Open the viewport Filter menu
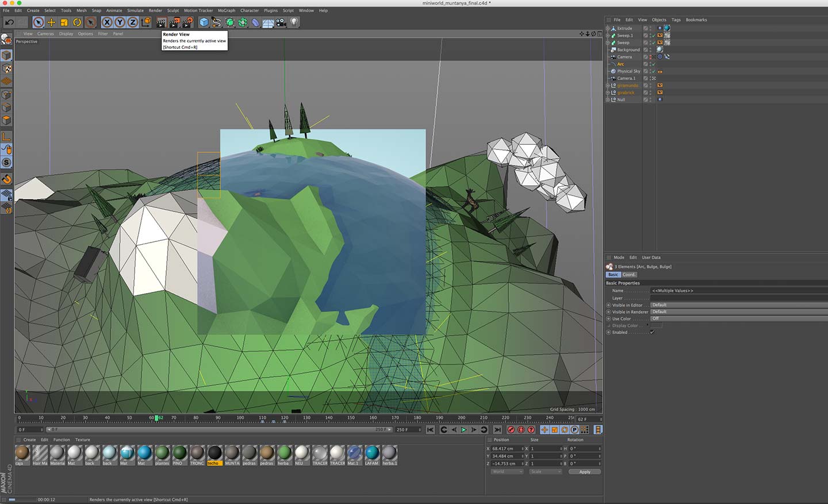Viewport: 828px width, 504px height. click(103, 34)
